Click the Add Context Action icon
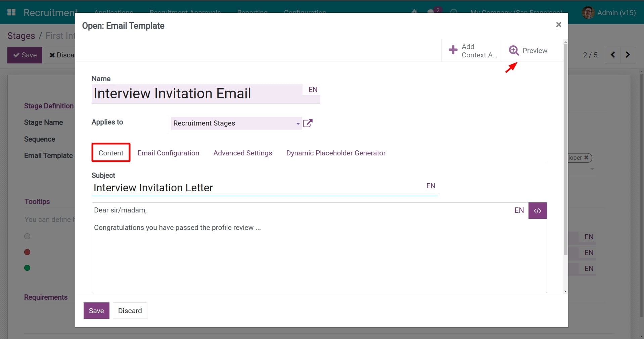Screen dimensions: 644x339 453,50
